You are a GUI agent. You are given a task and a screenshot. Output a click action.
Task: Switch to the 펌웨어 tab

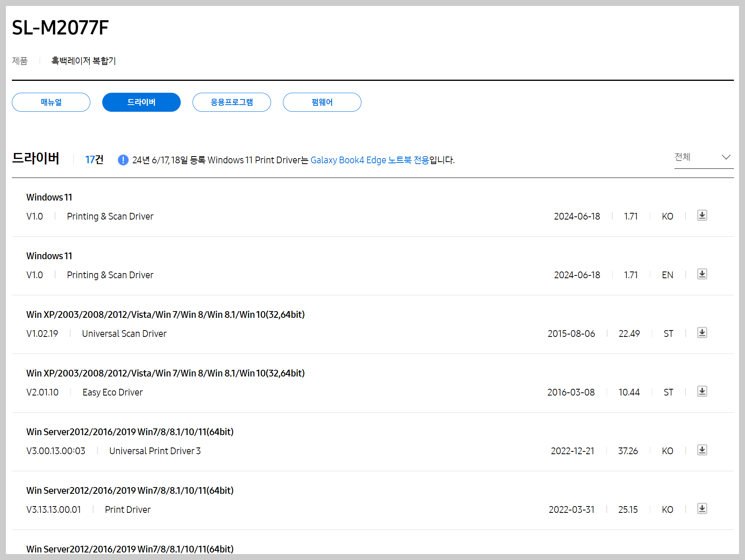pyautogui.click(x=322, y=102)
